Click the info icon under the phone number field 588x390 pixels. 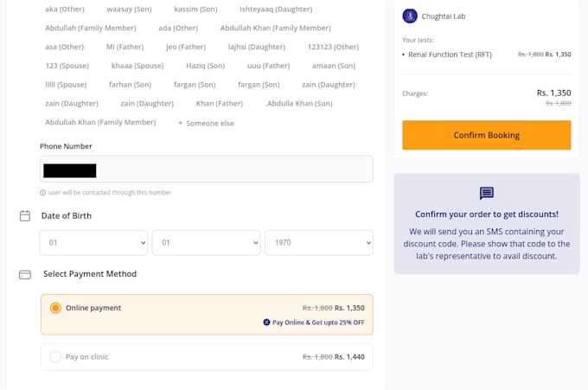click(42, 193)
